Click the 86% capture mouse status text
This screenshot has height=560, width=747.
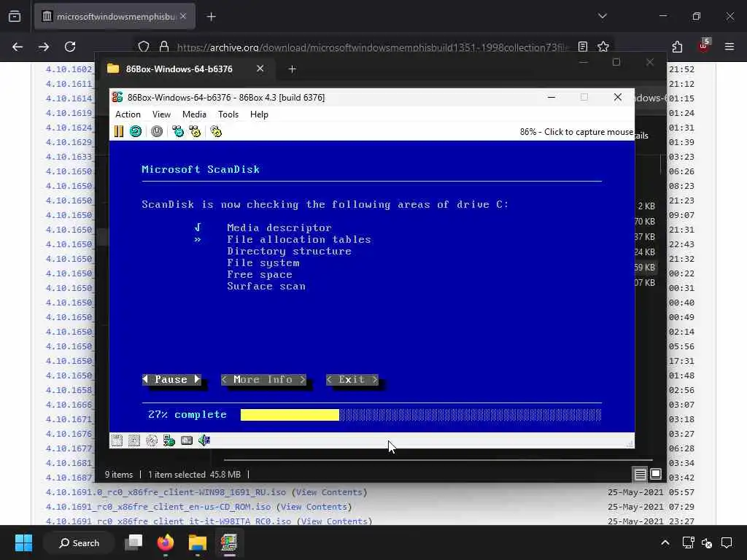(576, 132)
